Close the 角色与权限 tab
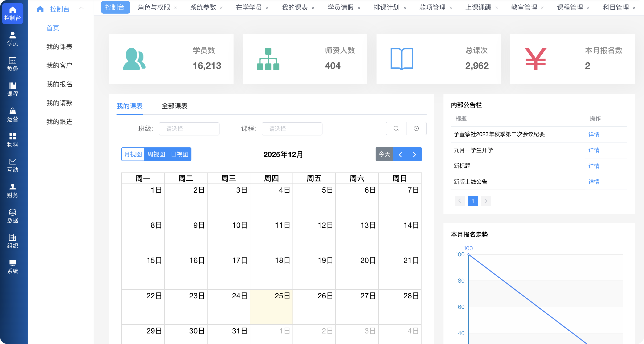Image resolution: width=644 pixels, height=344 pixels. coord(176,8)
